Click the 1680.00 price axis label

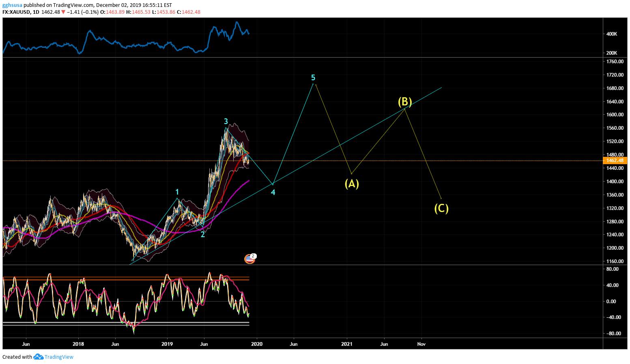tap(615, 88)
